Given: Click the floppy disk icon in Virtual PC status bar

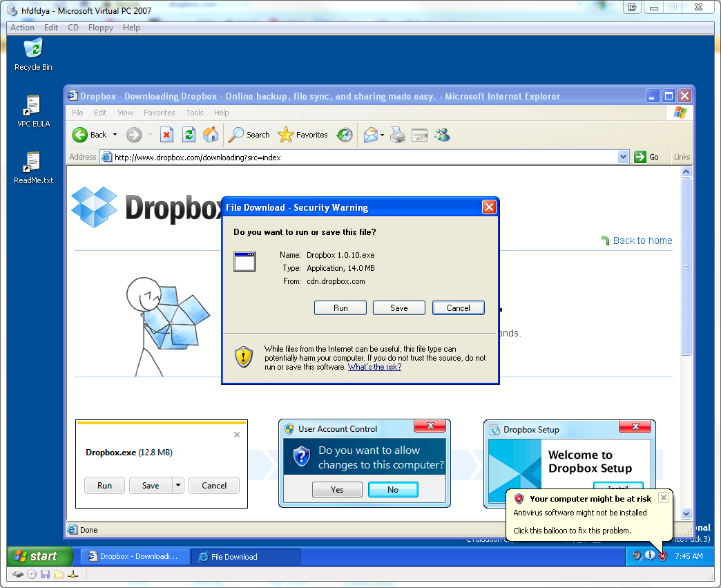Looking at the screenshot, I should tap(45, 574).
